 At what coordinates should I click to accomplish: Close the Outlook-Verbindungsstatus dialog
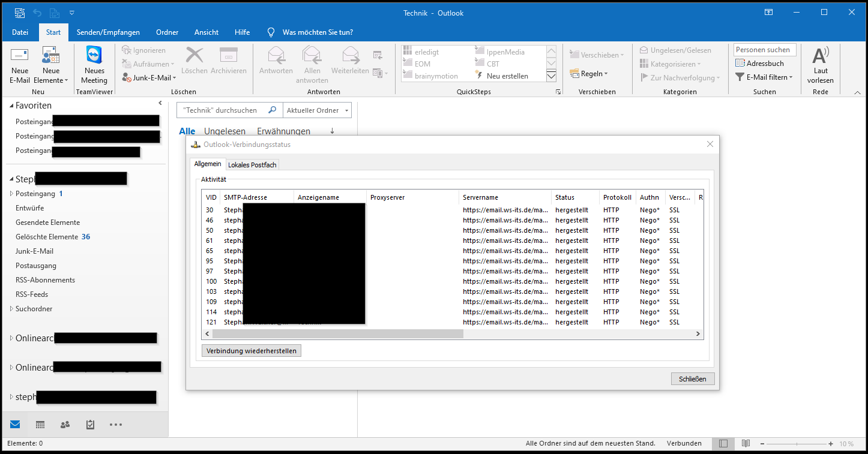[710, 144]
